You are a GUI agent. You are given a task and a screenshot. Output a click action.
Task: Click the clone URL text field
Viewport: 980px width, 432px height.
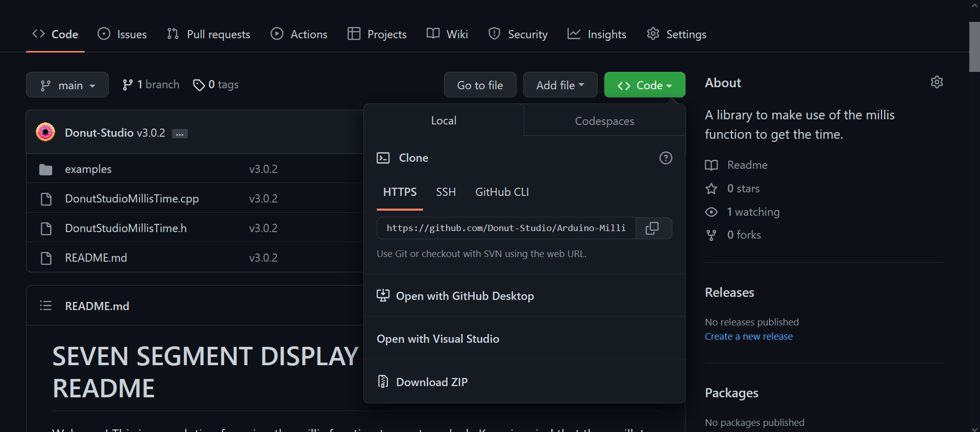(506, 228)
